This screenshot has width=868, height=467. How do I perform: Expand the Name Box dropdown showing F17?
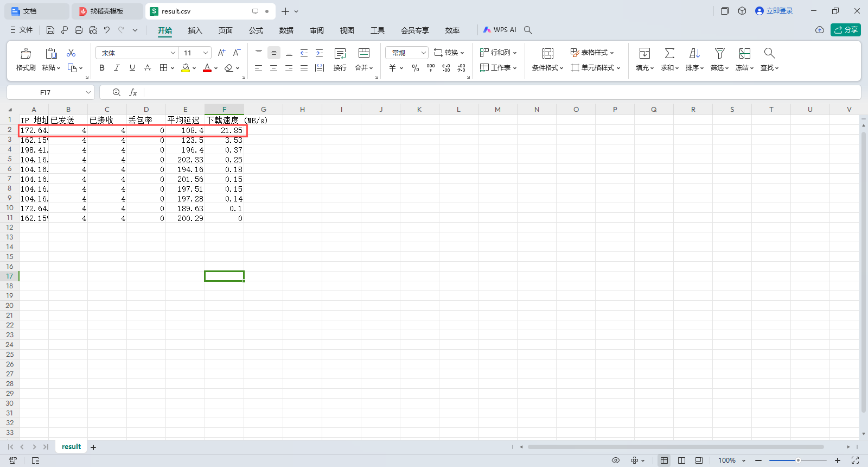88,93
